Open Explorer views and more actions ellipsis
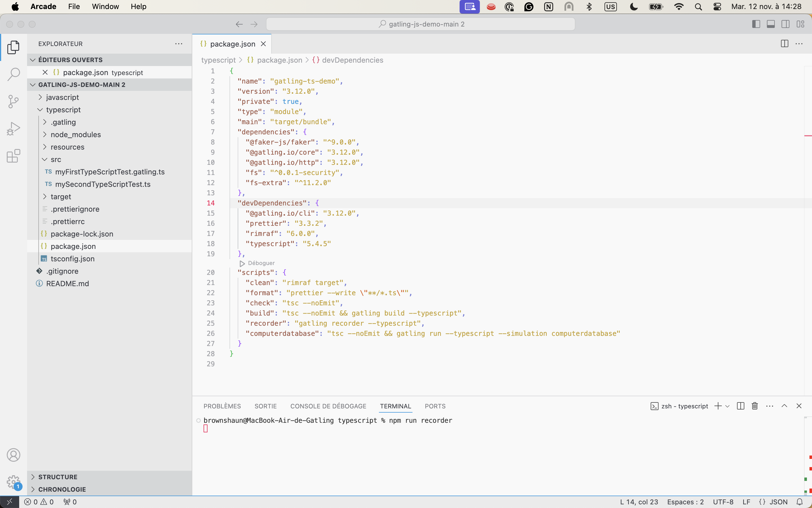This screenshot has height=508, width=812. [x=179, y=44]
